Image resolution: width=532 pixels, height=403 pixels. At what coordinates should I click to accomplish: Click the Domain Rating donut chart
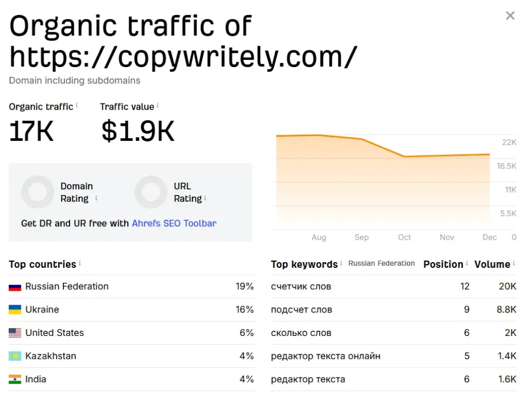click(x=37, y=192)
